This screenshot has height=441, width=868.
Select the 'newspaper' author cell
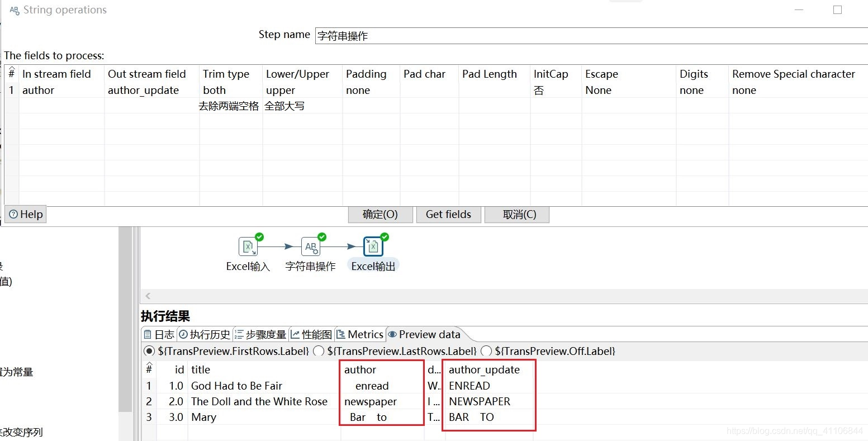[383, 401]
